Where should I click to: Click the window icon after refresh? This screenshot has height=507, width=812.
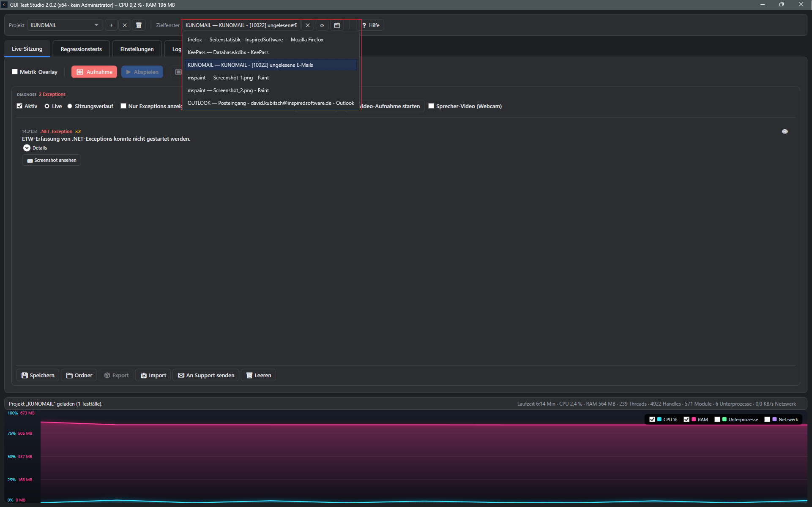pos(337,25)
